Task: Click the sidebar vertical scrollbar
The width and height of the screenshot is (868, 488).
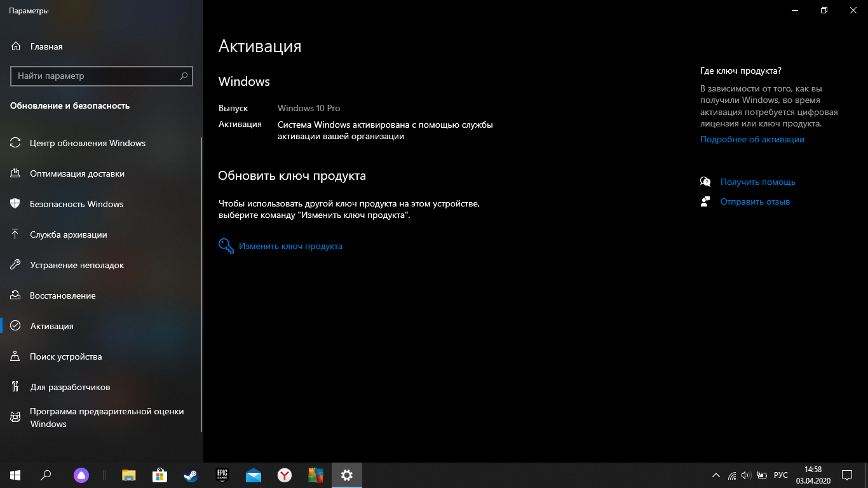Action: click(x=201, y=285)
